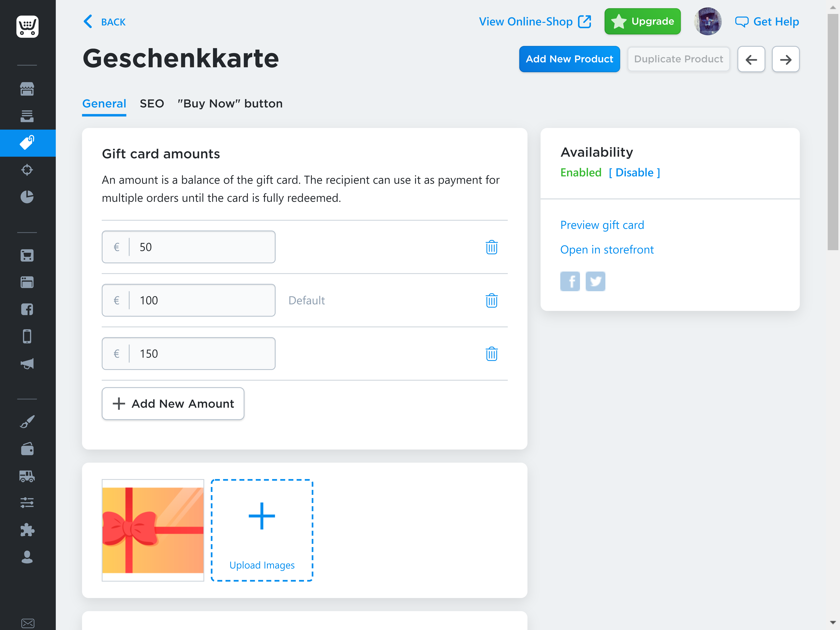Open the Facebook icon in sidebar
Viewport: 840px width, 630px height.
[x=27, y=310]
